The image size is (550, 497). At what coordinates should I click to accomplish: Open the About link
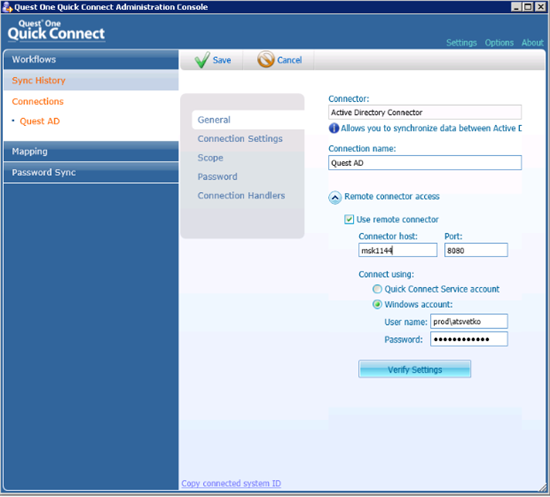532,43
